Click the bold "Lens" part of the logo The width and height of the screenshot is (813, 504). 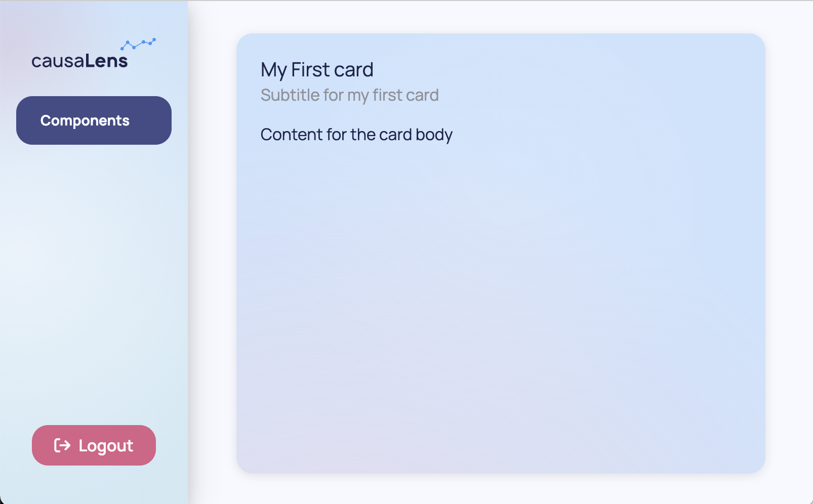click(106, 61)
